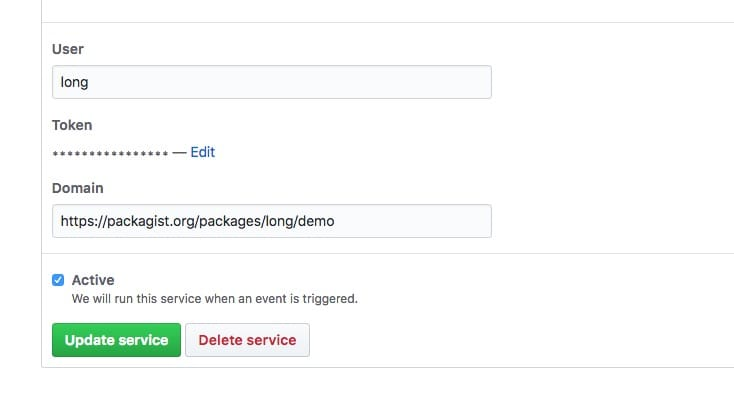Toggle the Active checkbox
734x406 pixels.
(58, 280)
